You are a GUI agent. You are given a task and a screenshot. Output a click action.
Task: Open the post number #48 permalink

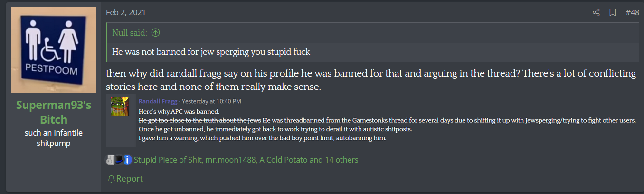pyautogui.click(x=632, y=12)
